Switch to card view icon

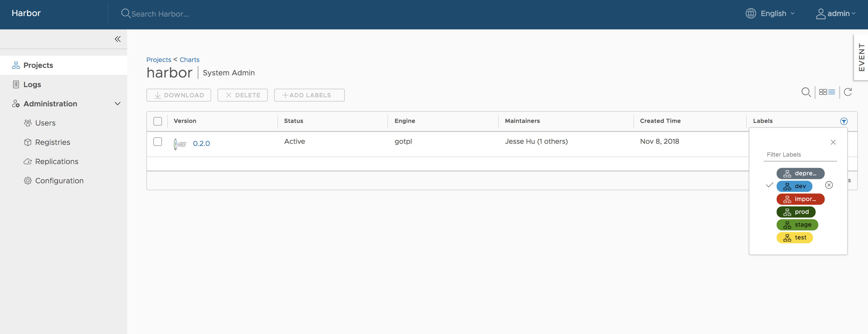(823, 92)
